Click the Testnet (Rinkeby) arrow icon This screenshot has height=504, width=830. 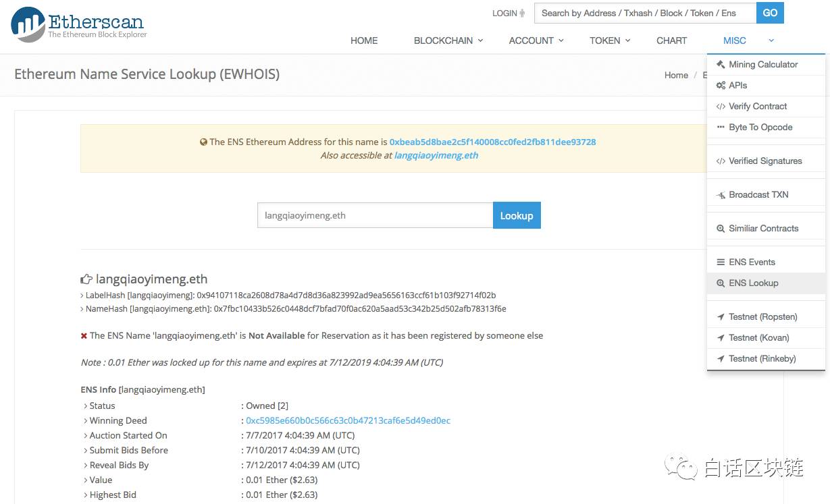(721, 359)
